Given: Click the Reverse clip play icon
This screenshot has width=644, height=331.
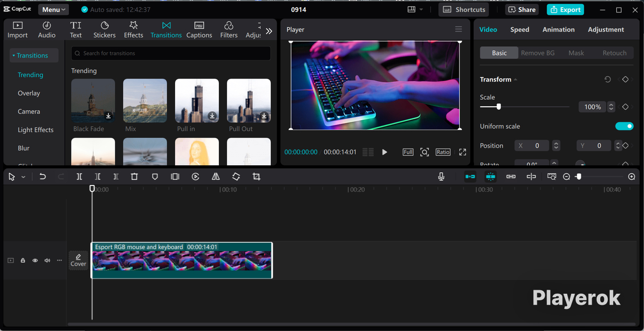Looking at the screenshot, I should tap(196, 177).
